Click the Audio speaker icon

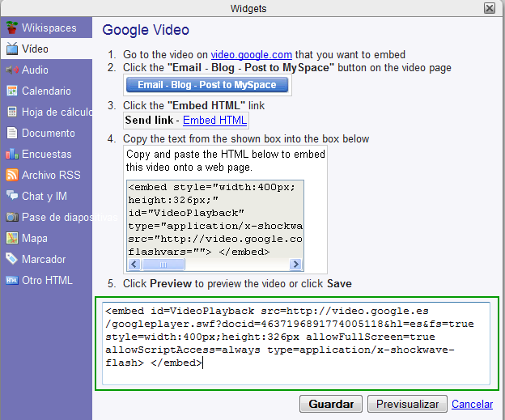12,70
